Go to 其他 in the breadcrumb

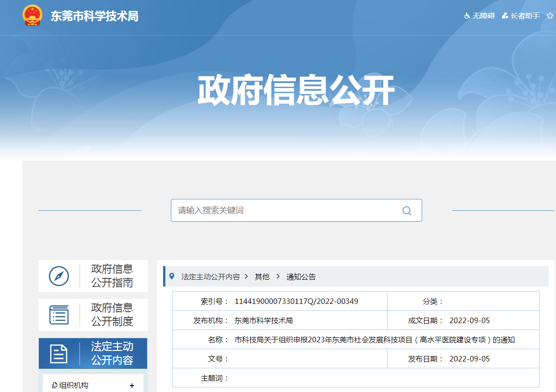pos(262,277)
